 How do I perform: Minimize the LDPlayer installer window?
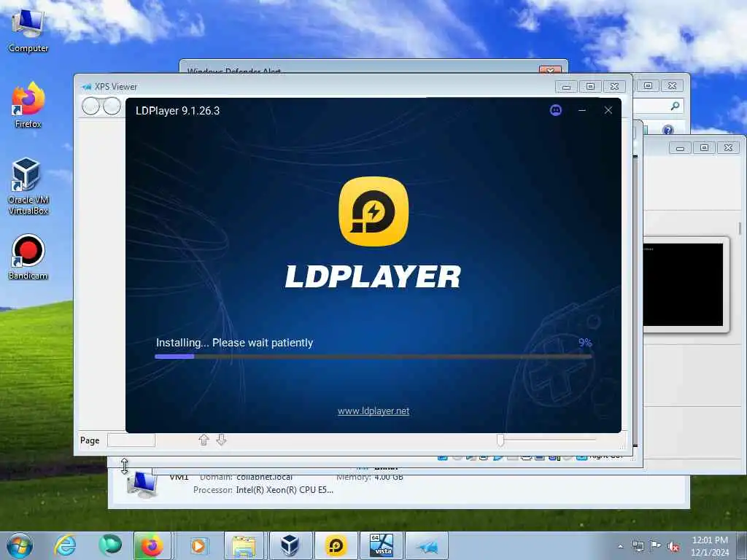click(x=581, y=111)
